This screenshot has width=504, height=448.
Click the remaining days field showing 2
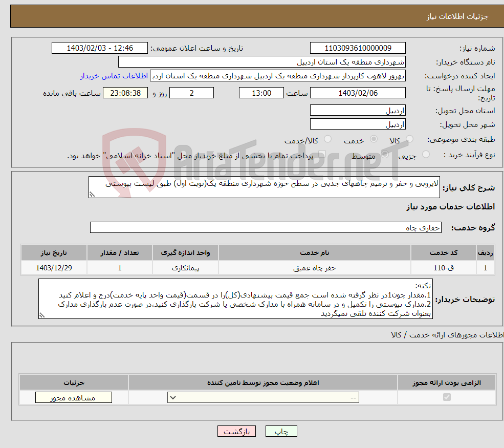191,93
